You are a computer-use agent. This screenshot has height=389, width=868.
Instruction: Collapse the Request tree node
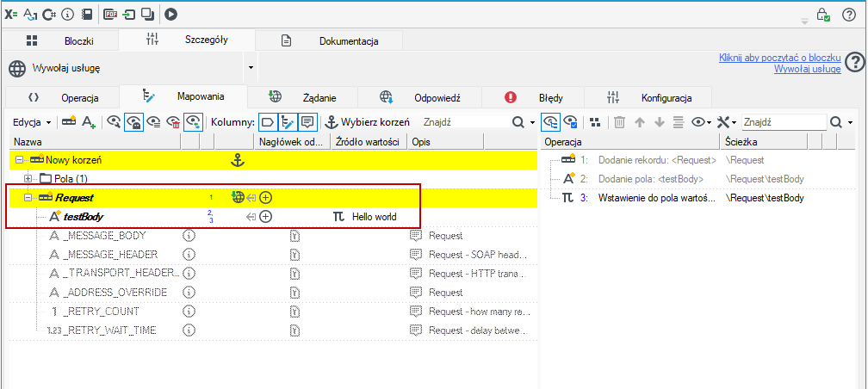point(28,198)
